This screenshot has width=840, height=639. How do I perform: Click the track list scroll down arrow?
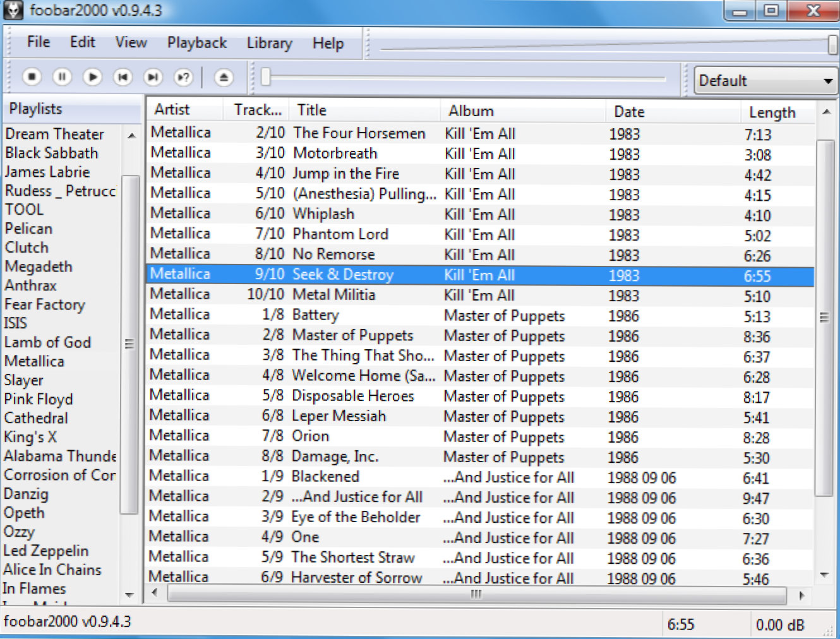click(x=824, y=575)
